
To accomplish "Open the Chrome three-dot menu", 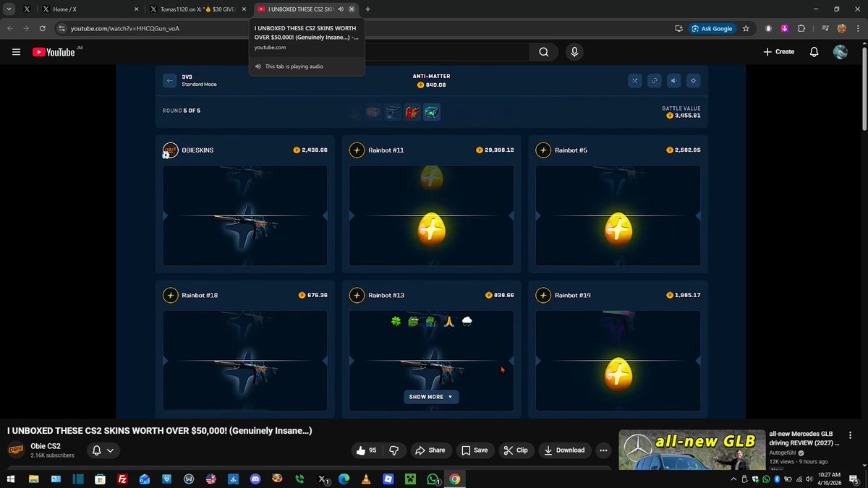I will [x=857, y=29].
